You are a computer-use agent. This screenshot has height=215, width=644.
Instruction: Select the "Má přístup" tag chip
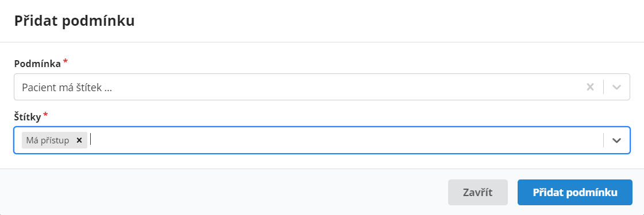pos(48,140)
